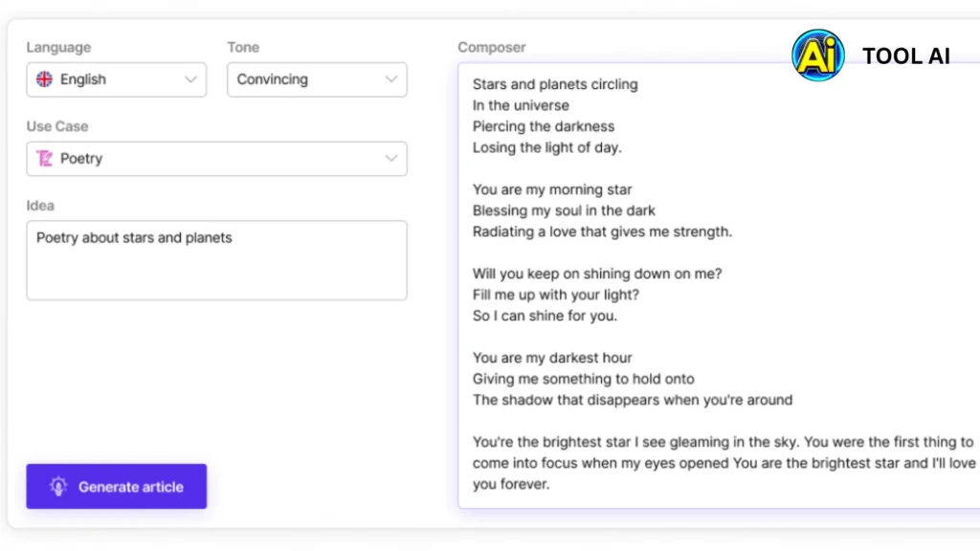Click the Convincing tone value
The width and height of the screenshot is (980, 551).
[273, 79]
